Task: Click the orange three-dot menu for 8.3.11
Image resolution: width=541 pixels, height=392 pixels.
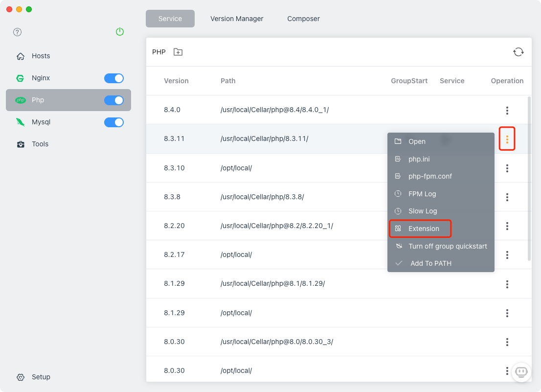Action: pyautogui.click(x=507, y=139)
